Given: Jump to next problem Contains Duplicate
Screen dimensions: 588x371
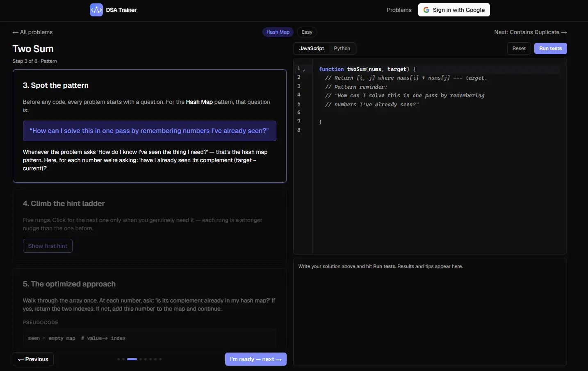Looking at the screenshot, I should click(531, 32).
